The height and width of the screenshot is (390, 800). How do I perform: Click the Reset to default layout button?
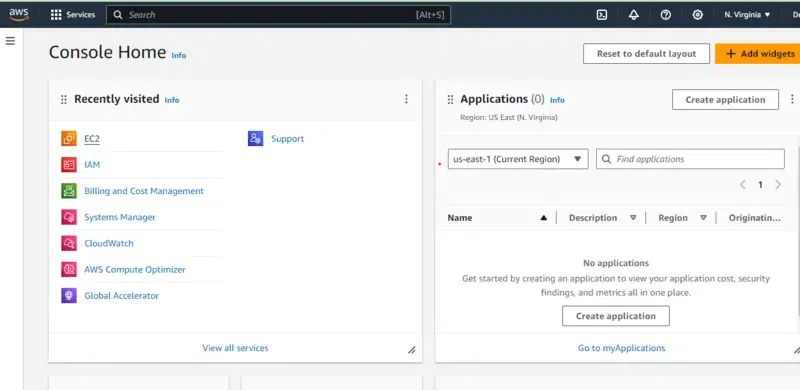pyautogui.click(x=646, y=54)
